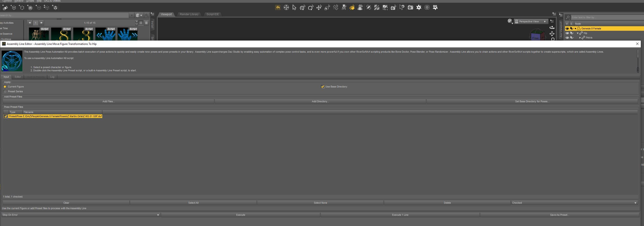Toggle selectability arrow for Pelvis node
644x226 pixels.
click(x=572, y=38)
